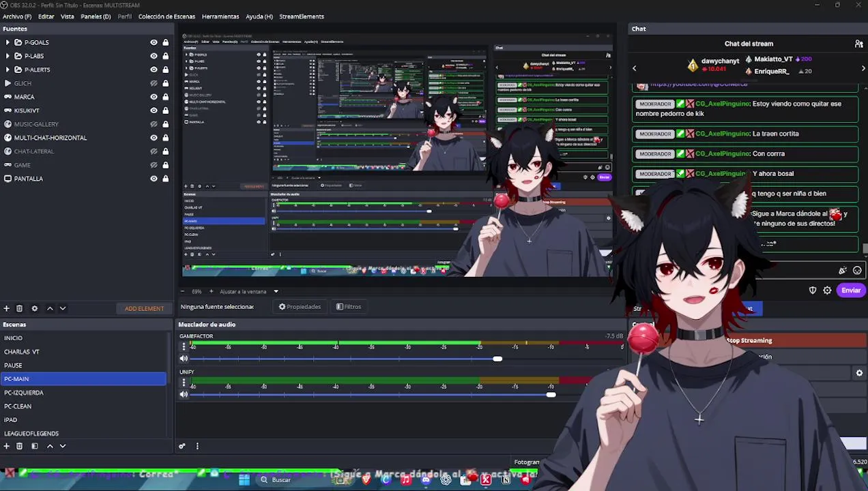The width and height of the screenshot is (868, 491).
Task: Open Colección de Escenas menu
Action: point(167,16)
